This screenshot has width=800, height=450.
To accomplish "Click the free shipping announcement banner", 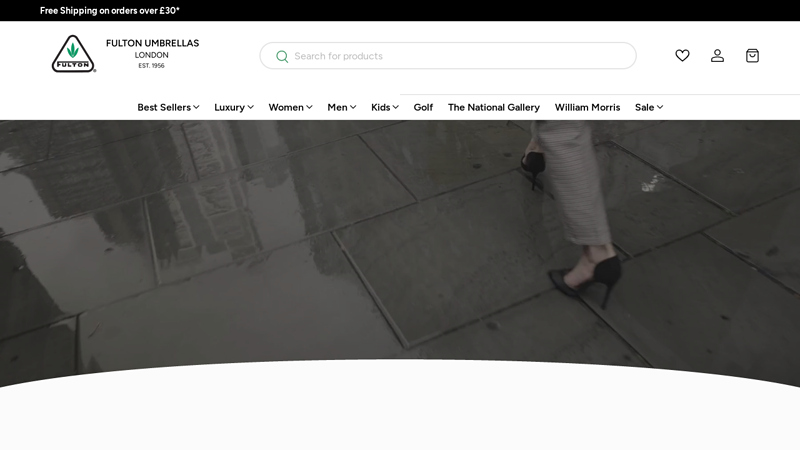I will click(110, 10).
